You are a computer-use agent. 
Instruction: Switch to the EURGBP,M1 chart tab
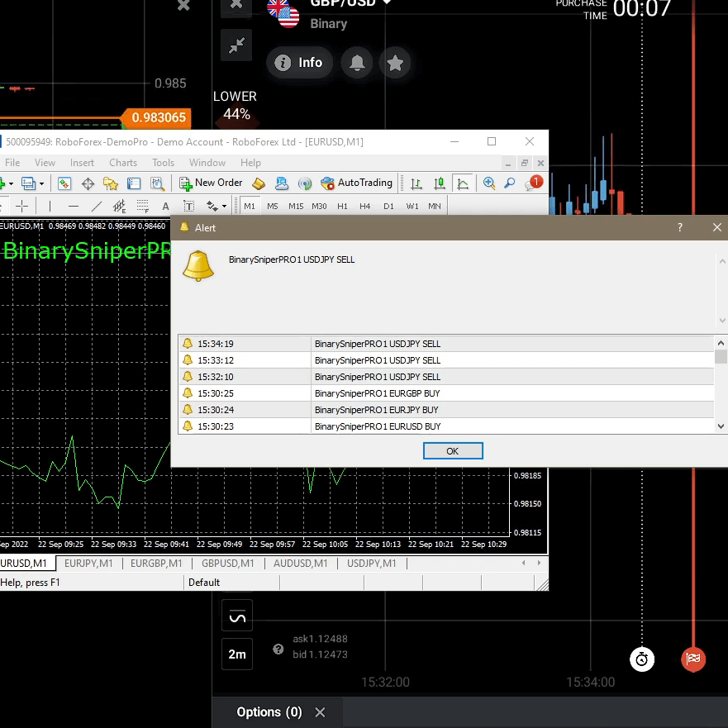156,564
